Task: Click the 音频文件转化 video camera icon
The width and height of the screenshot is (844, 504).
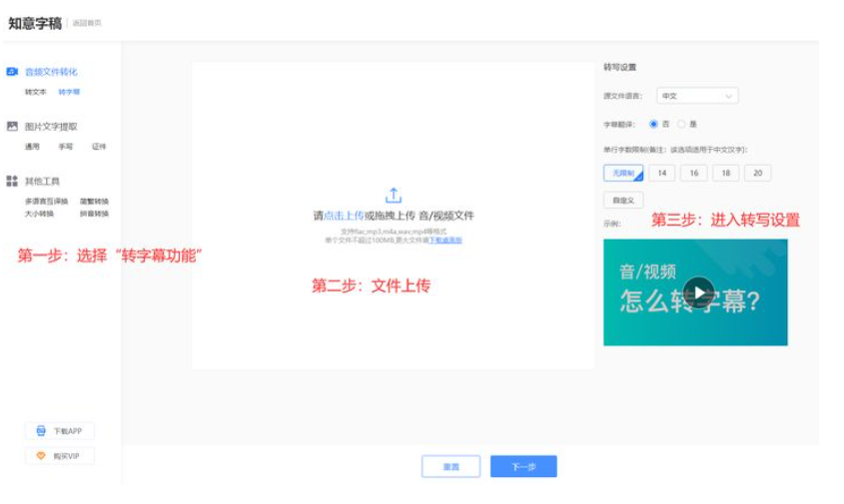Action: click(12, 72)
